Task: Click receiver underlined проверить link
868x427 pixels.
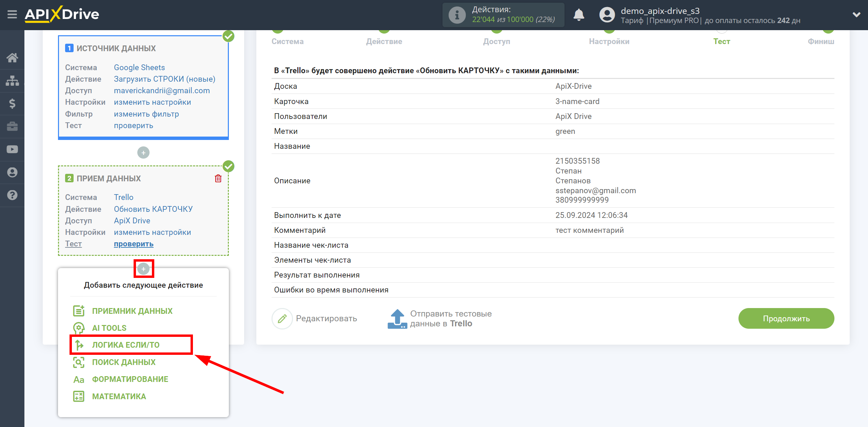Action: coord(134,244)
